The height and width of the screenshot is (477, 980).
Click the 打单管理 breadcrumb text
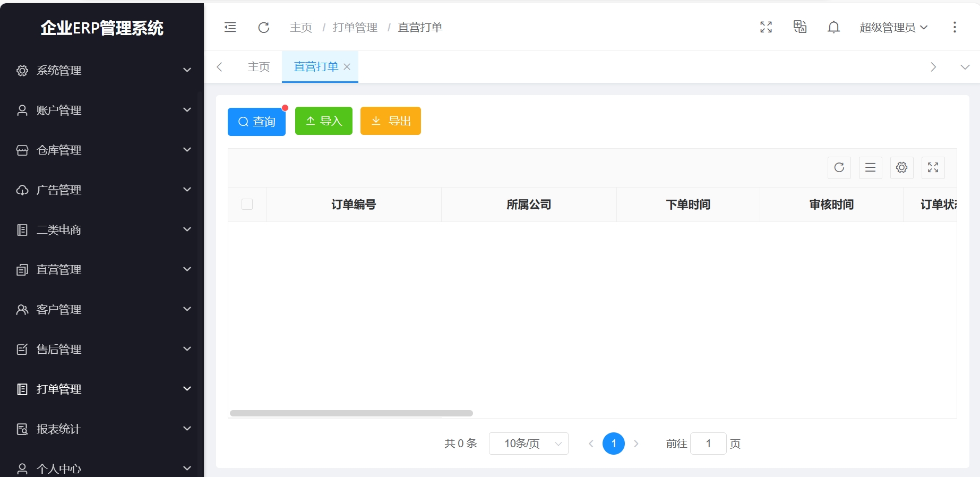point(355,28)
